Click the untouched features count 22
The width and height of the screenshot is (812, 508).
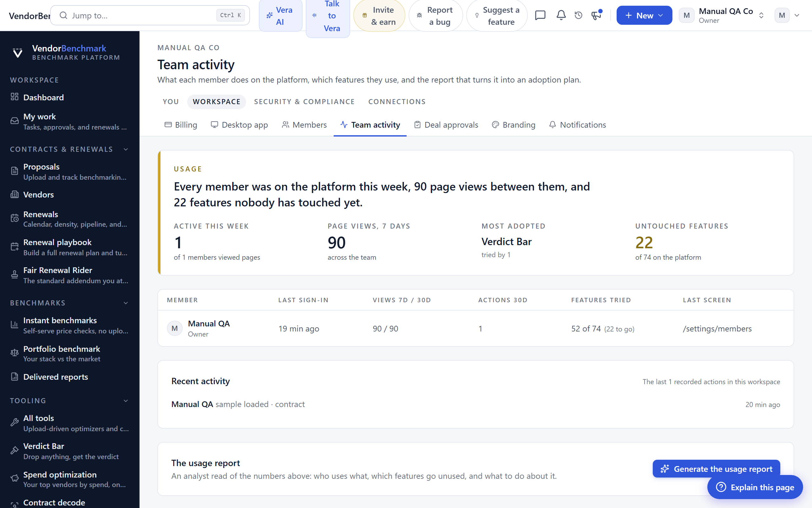644,243
